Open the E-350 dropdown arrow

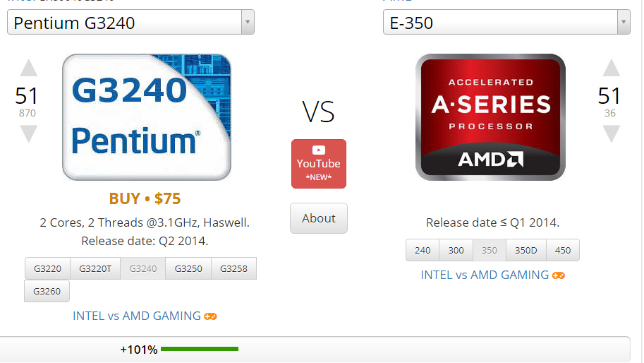624,22
